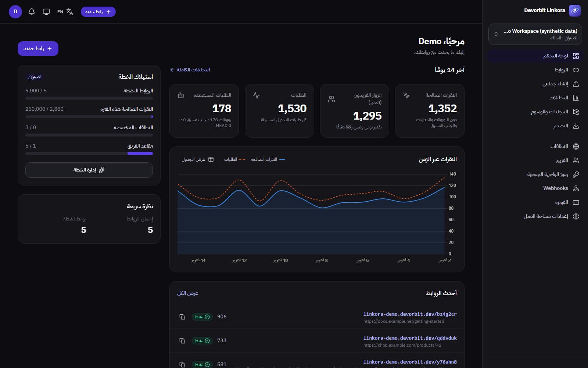Viewport: 588px width, 368px height.
Task: Click the Devorbit Linkora logo
Action: tap(575, 11)
